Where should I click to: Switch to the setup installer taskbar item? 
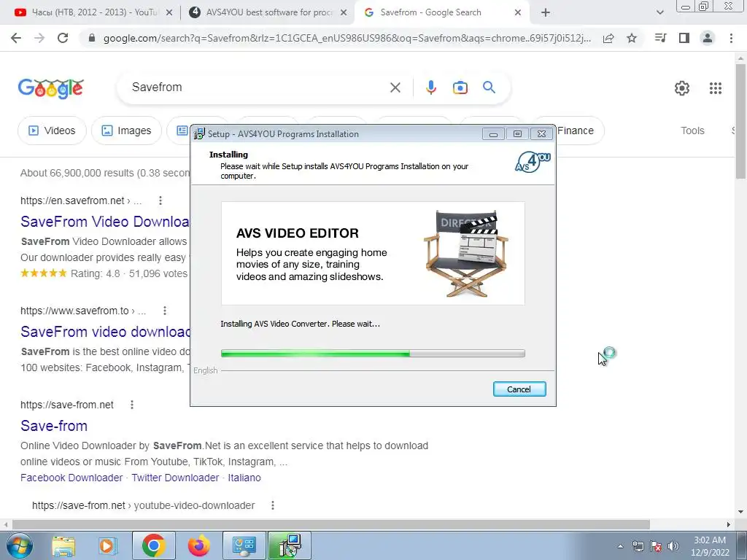pos(290,545)
